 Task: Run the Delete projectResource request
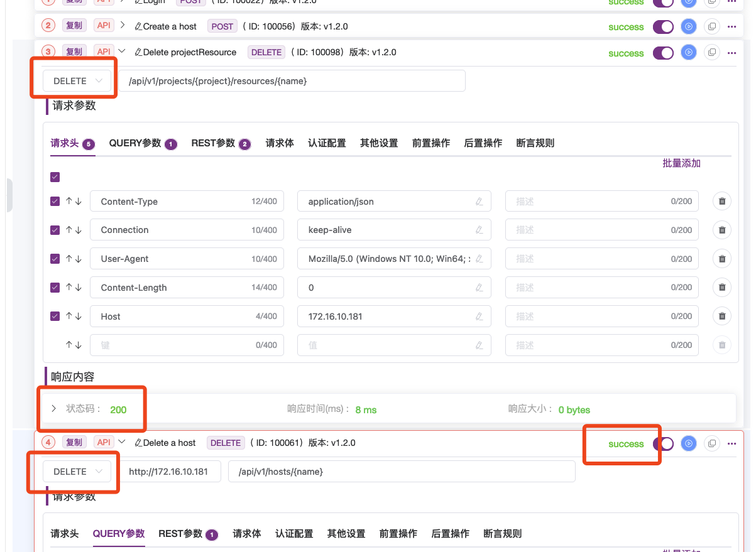[x=688, y=53]
